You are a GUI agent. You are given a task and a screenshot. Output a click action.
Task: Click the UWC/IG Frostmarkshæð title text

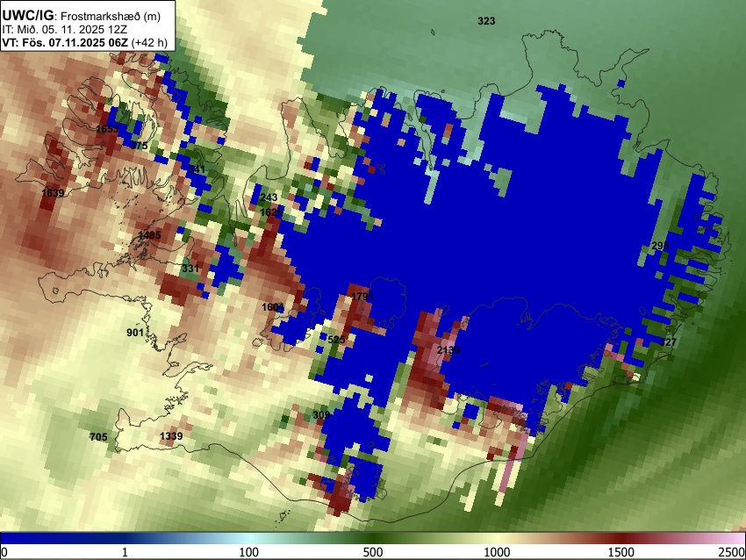coord(82,16)
